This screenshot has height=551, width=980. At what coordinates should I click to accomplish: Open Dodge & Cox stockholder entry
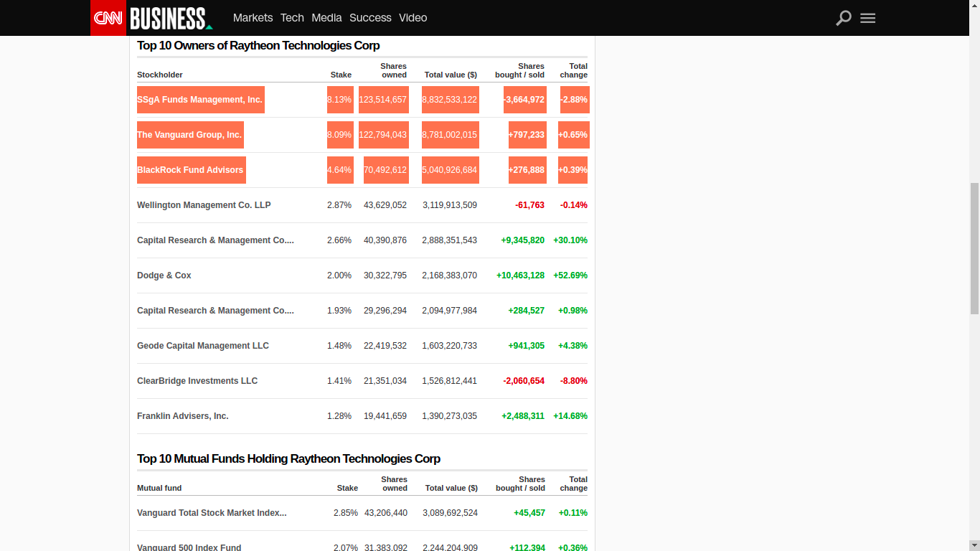tap(164, 275)
